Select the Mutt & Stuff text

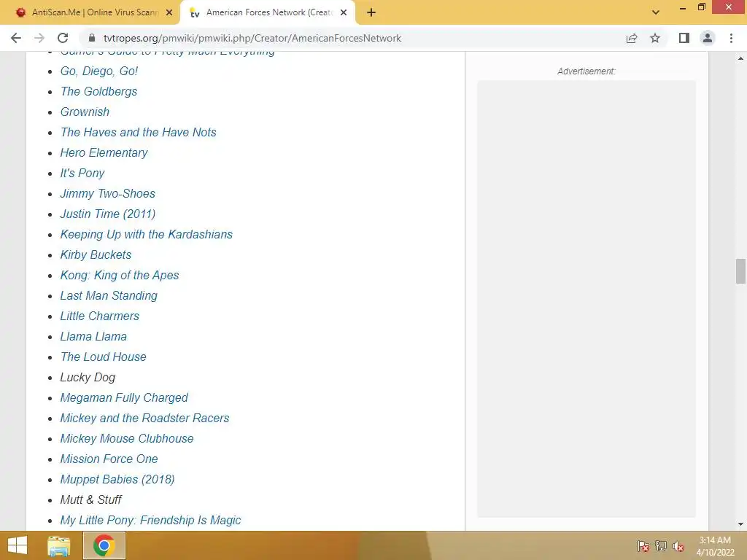click(x=91, y=500)
